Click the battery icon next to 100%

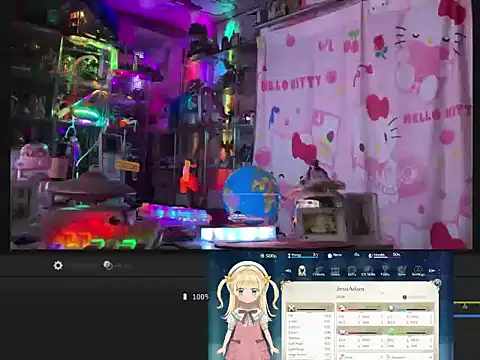click(x=185, y=297)
